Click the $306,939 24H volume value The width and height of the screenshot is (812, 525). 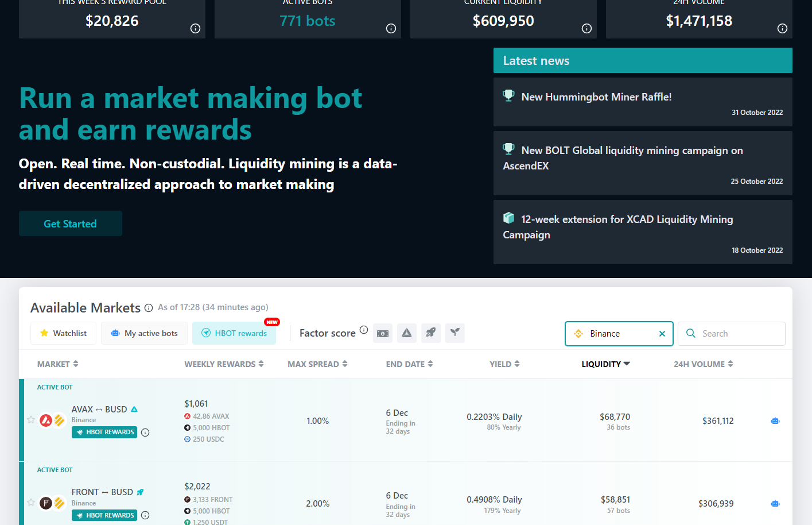coord(716,504)
